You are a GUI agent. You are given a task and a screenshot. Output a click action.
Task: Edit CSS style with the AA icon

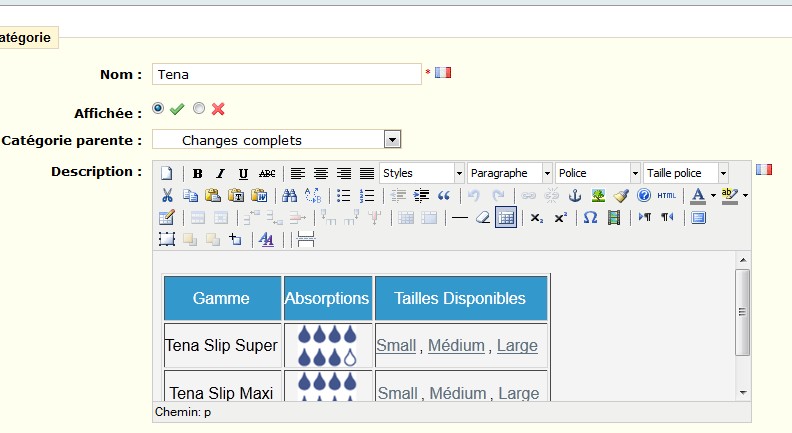[266, 239]
